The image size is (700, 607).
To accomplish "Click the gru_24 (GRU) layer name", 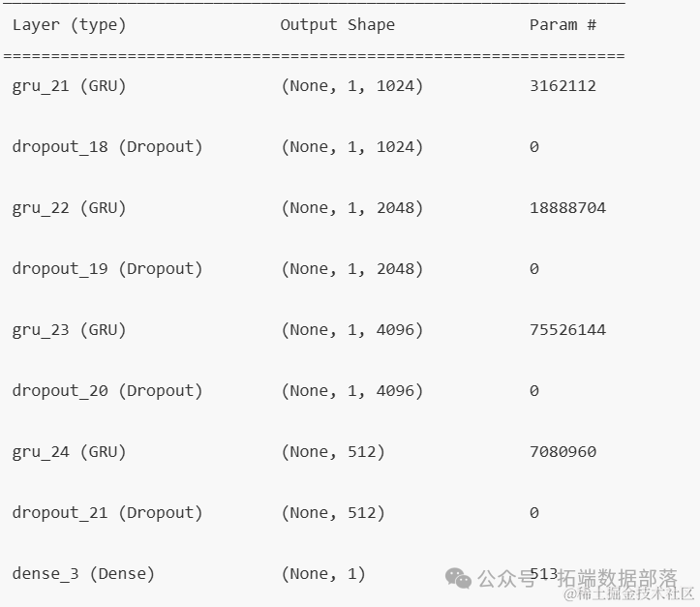I will click(69, 452).
